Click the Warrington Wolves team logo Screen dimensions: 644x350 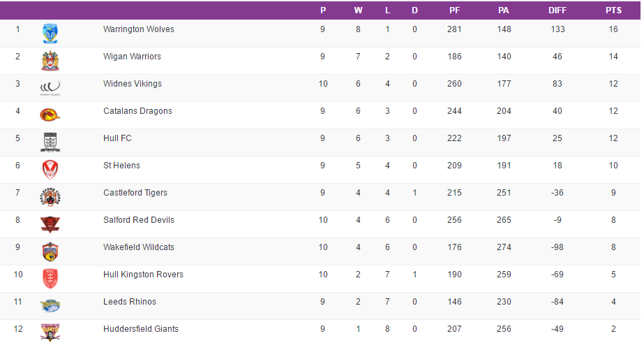pyautogui.click(x=50, y=33)
